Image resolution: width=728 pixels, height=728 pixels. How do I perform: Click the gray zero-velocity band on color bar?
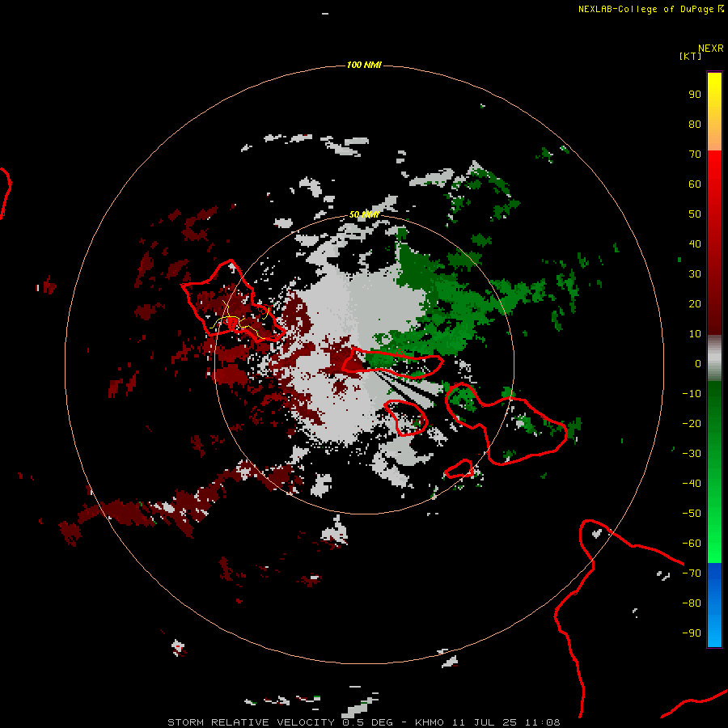[x=714, y=358]
